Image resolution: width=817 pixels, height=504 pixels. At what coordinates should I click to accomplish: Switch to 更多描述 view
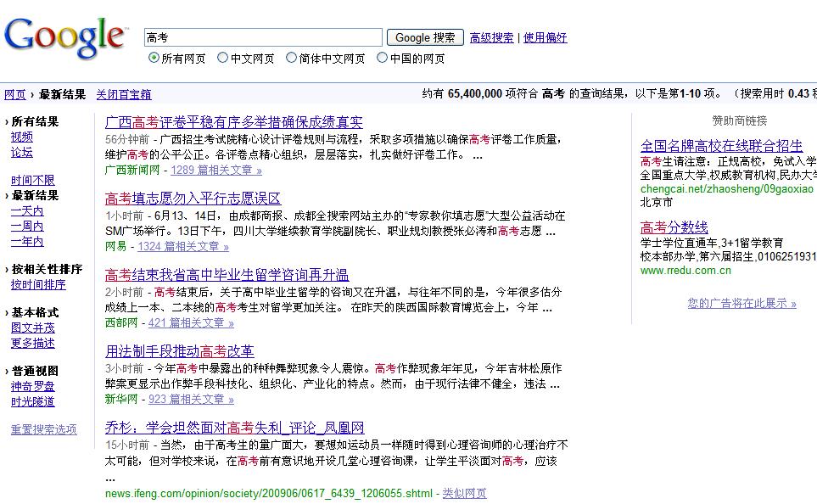coord(33,343)
